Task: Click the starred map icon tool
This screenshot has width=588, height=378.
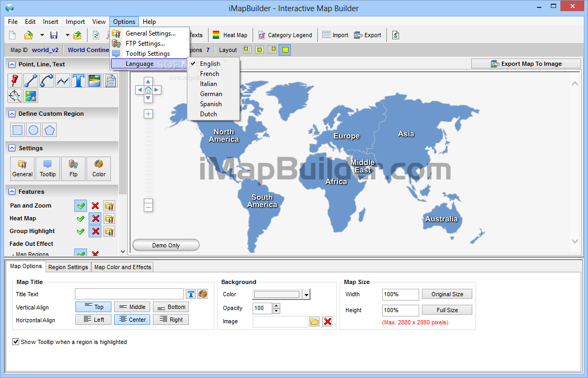Action: pyautogui.click(x=31, y=97)
